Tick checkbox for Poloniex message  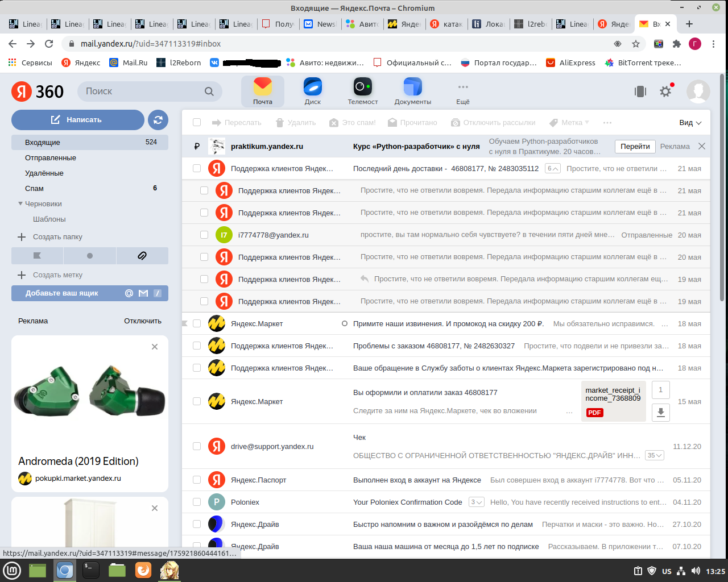(x=197, y=502)
